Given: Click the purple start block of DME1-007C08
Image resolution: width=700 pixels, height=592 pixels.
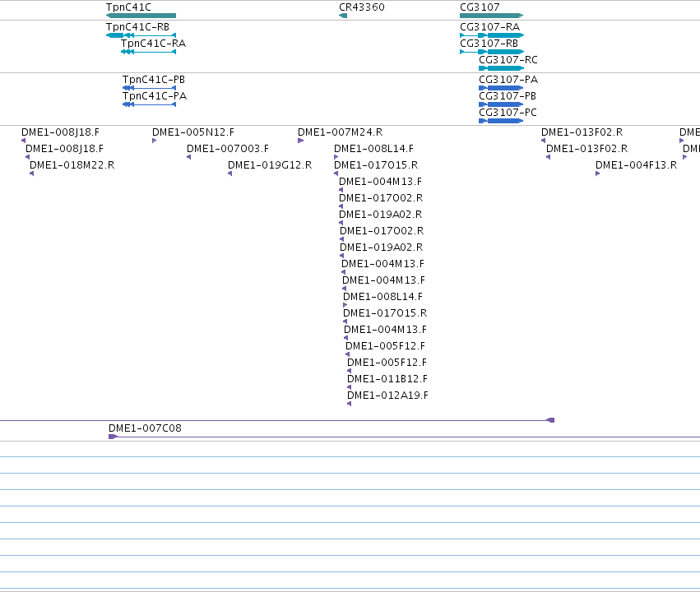Looking at the screenshot, I should 113,437.
